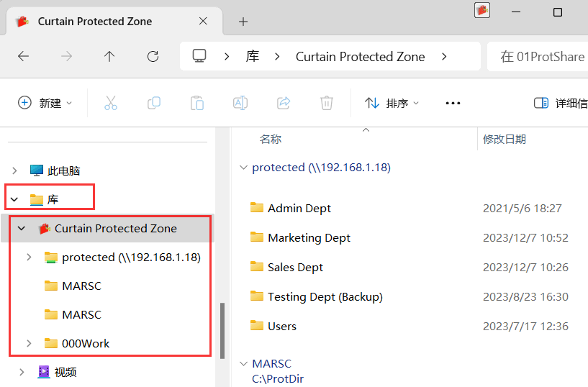Expand the 000Work tree folder
588x387 pixels.
pyautogui.click(x=29, y=343)
